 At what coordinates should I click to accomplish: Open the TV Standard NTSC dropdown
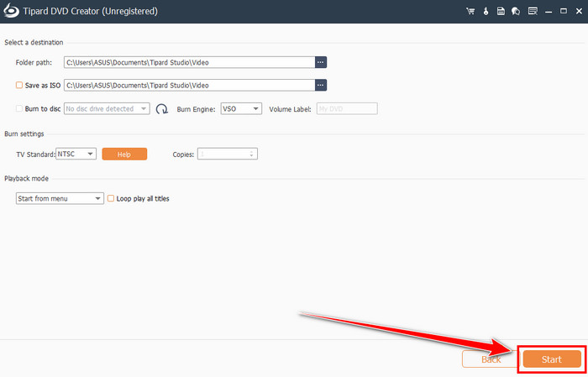pos(76,154)
